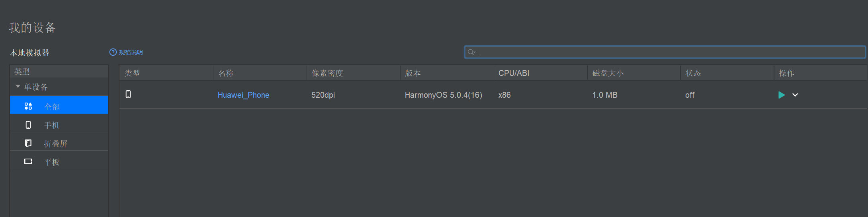Select the 平板 tablet icon
868x217 pixels.
[28, 161]
